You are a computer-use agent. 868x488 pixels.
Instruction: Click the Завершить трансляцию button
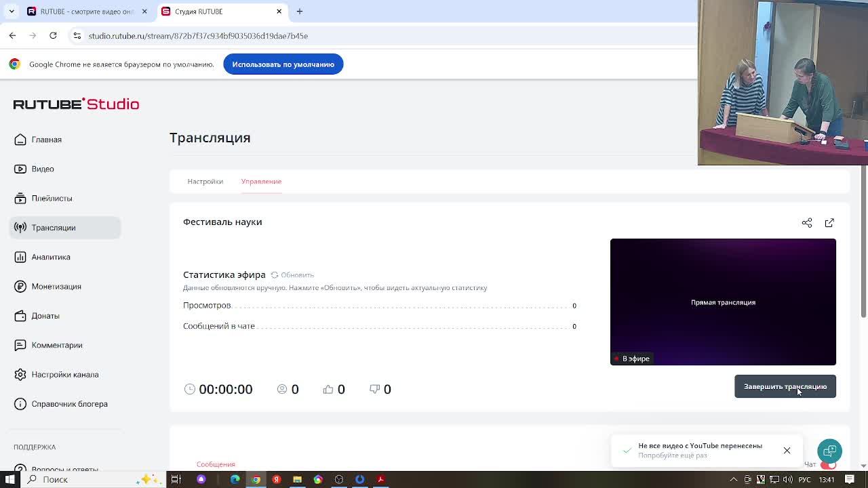coord(785,386)
